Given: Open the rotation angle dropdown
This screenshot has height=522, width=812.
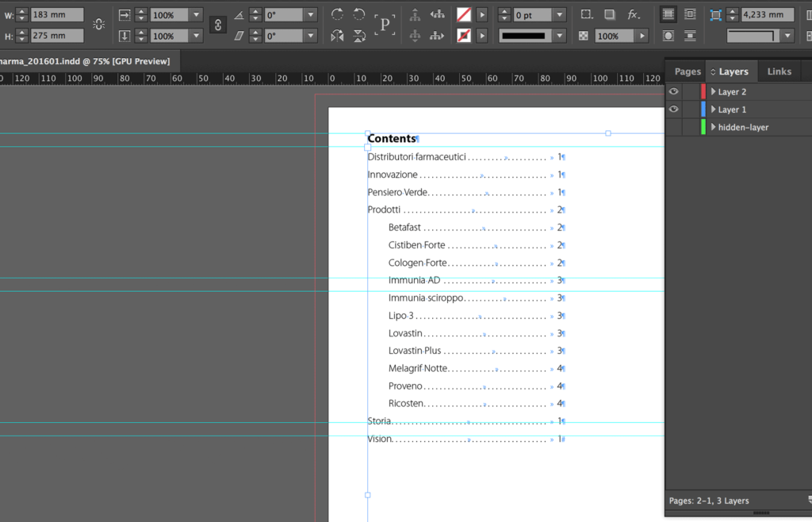Looking at the screenshot, I should [311, 15].
